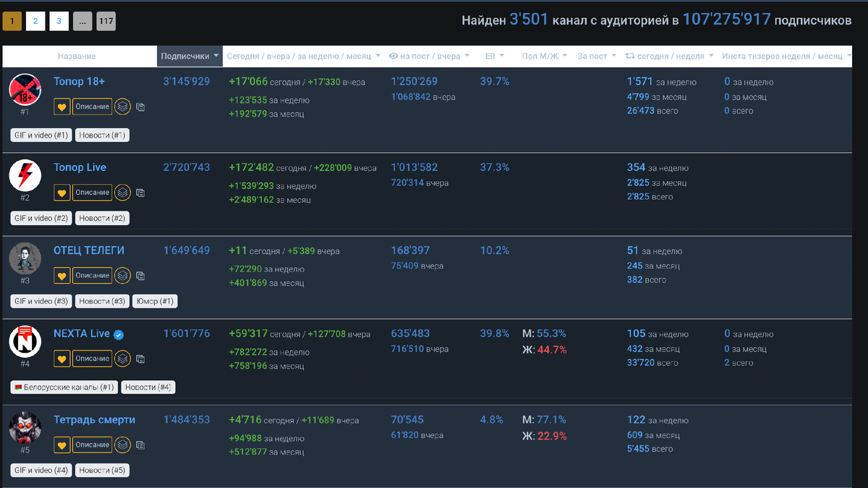Image resolution: width=868 pixels, height=488 pixels.
Task: Click copy icon in Топор Live row
Action: [x=140, y=193]
